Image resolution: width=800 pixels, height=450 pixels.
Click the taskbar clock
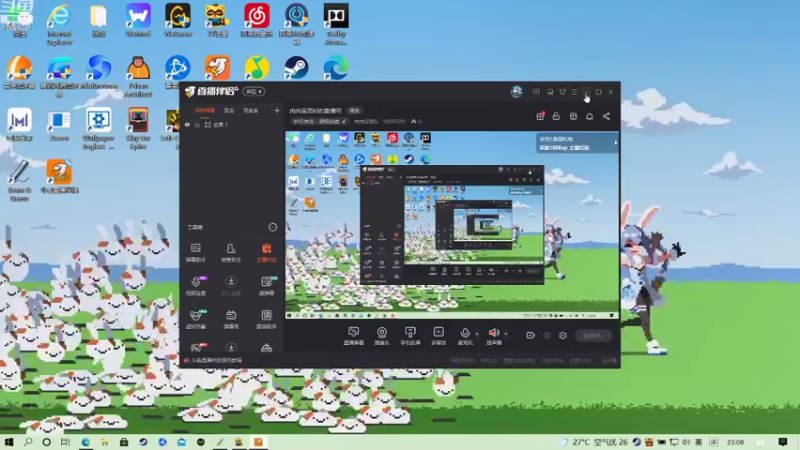click(x=735, y=442)
